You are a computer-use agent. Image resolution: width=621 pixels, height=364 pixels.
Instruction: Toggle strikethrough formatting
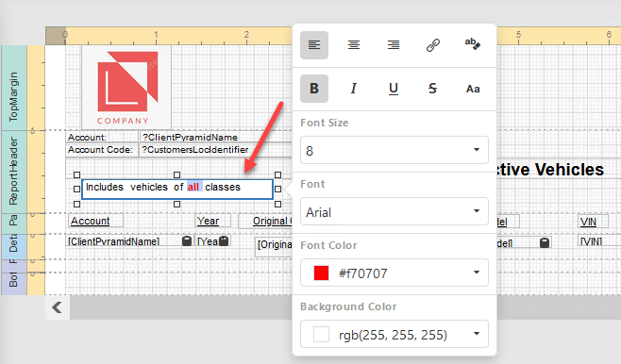click(433, 89)
